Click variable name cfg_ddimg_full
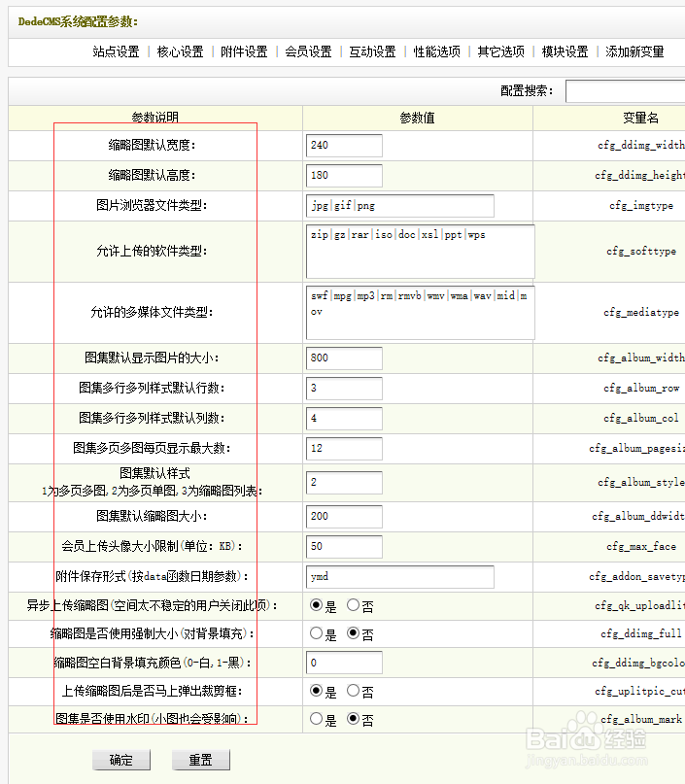 coord(641,633)
